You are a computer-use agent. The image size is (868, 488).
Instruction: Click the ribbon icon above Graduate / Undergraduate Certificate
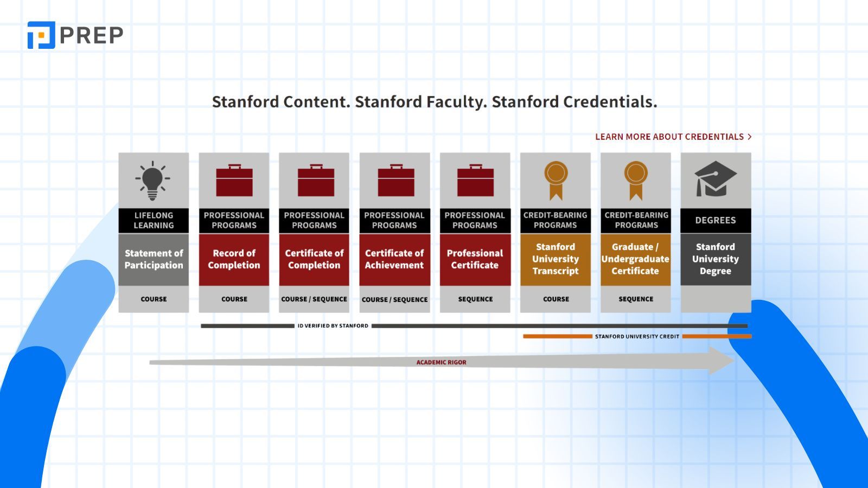click(636, 181)
